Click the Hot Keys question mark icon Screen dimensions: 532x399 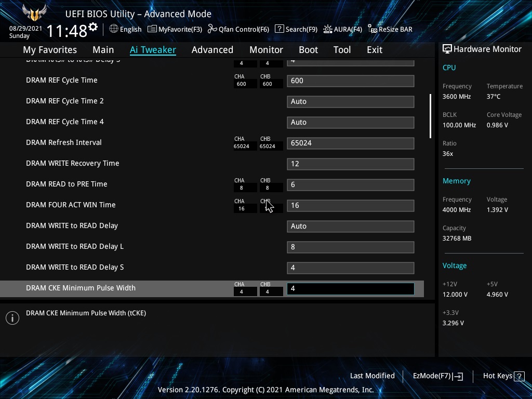point(519,376)
